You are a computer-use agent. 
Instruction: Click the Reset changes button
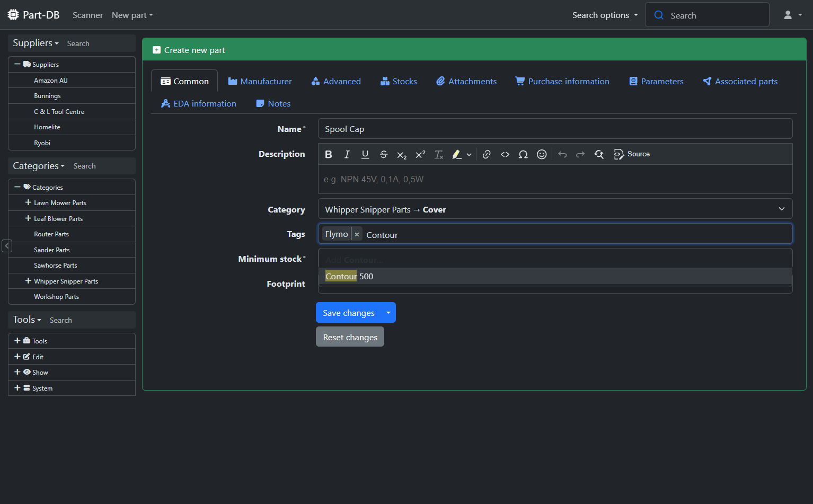(x=350, y=337)
